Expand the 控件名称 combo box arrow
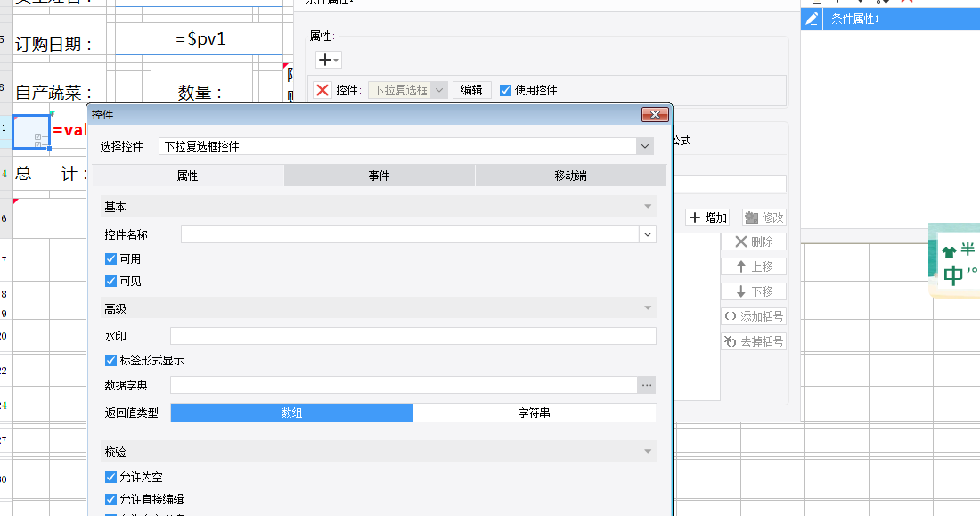This screenshot has width=980, height=516. 647,234
